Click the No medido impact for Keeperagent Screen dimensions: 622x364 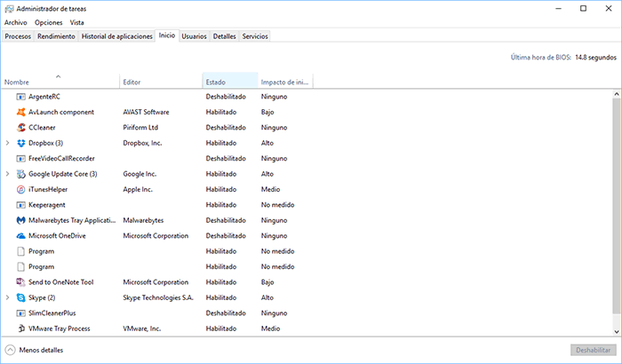coord(277,205)
